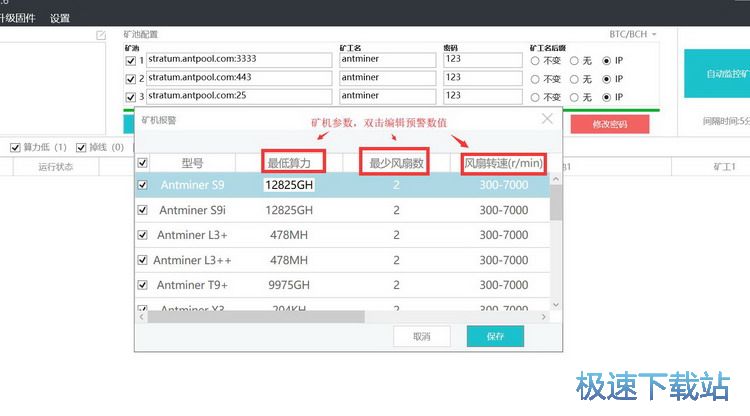Screen dimensions: 750x416
Task: Click the red 修改密码 button
Action: pyautogui.click(x=610, y=124)
